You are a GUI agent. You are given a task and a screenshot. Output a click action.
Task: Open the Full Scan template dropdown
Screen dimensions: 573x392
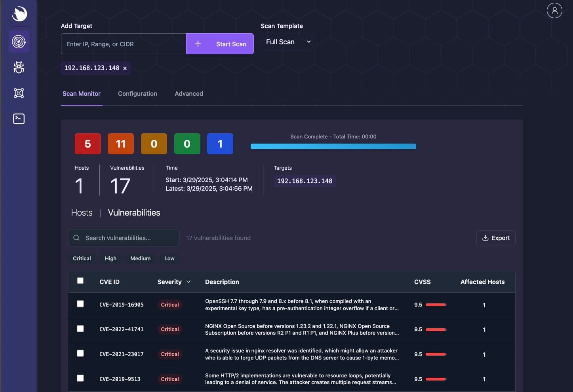click(x=287, y=42)
